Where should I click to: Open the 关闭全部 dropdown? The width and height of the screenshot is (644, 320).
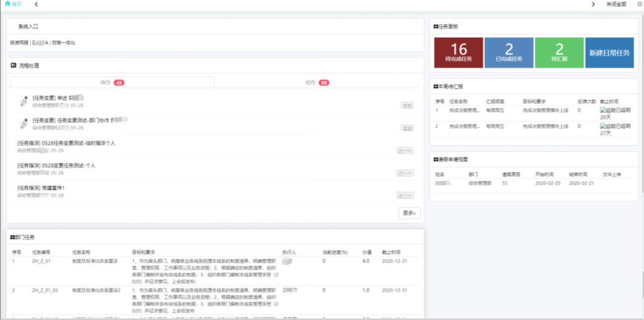[x=616, y=4]
